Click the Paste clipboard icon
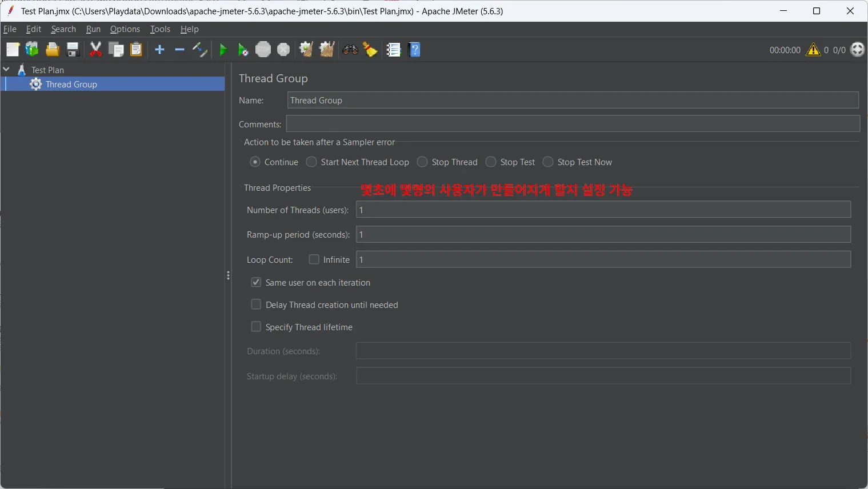This screenshot has width=868, height=489. coord(136,50)
